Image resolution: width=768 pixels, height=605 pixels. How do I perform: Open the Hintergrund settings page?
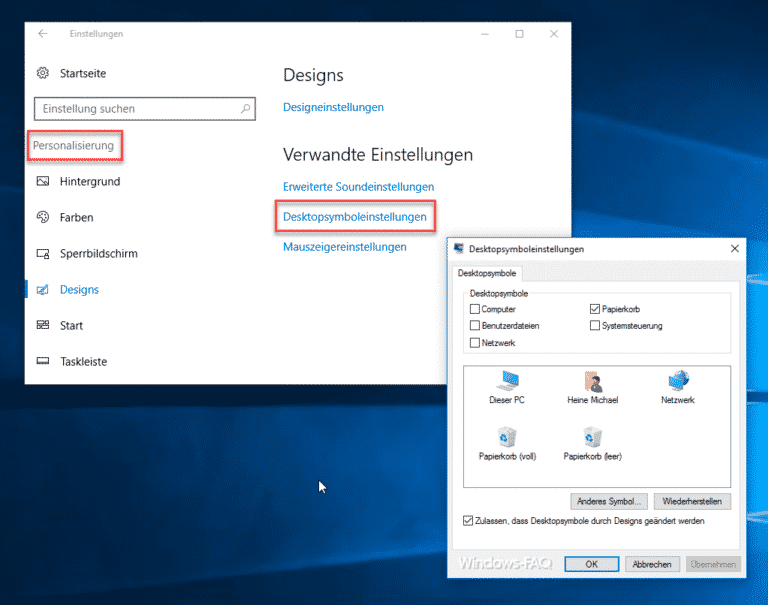(89, 181)
